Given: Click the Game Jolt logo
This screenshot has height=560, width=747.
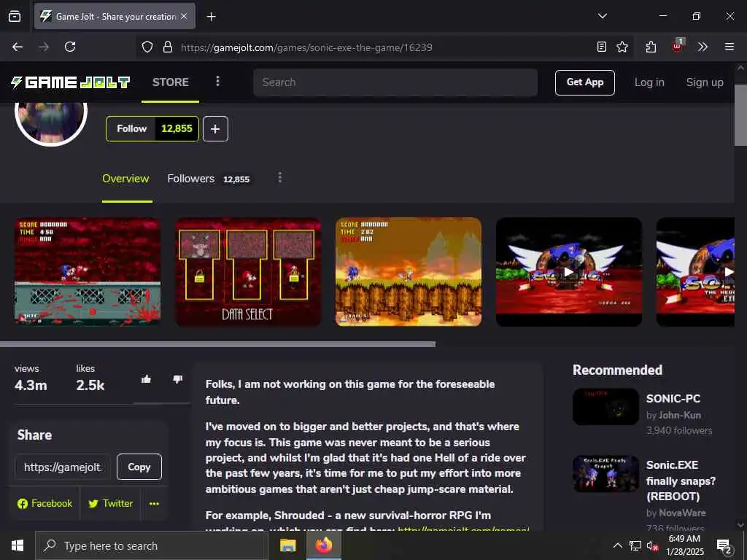Looking at the screenshot, I should [x=70, y=82].
